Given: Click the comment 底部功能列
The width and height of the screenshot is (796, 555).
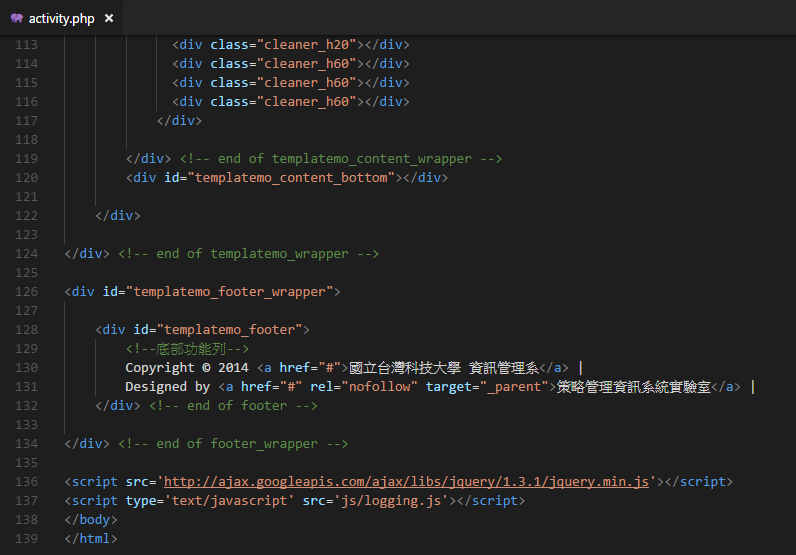Looking at the screenshot, I should (x=187, y=349).
